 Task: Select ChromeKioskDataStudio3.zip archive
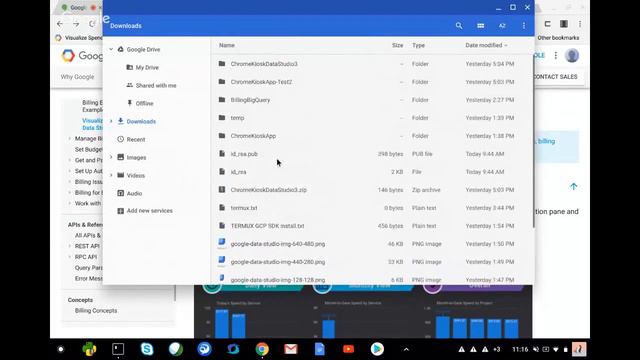(371, 190)
